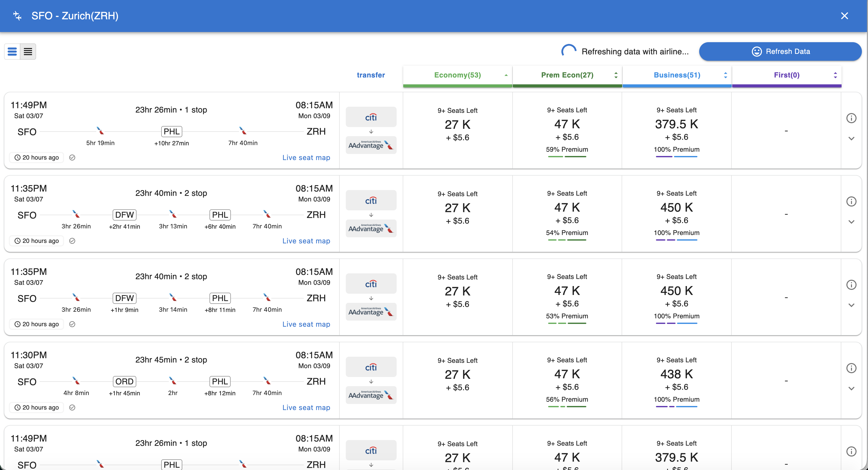
Task: Select 47 K fare with 56% Premium
Action: pos(567,374)
